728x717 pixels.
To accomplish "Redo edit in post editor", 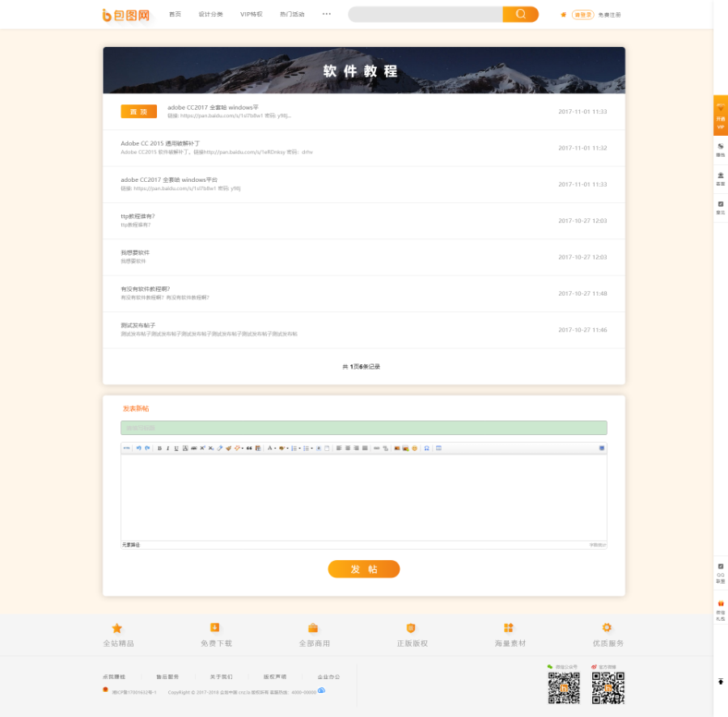I will [147, 449].
